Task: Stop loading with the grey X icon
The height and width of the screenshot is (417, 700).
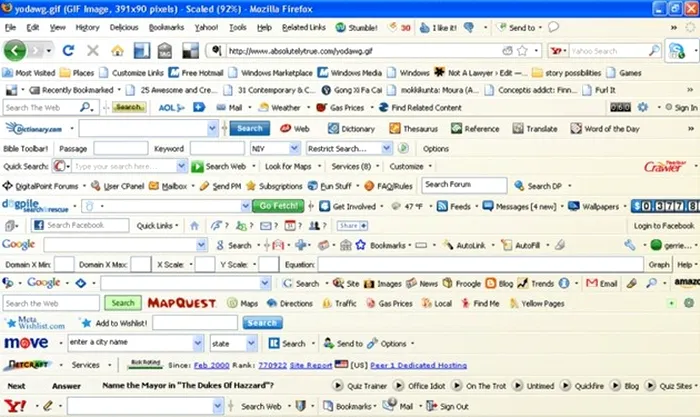Action: pyautogui.click(x=92, y=50)
